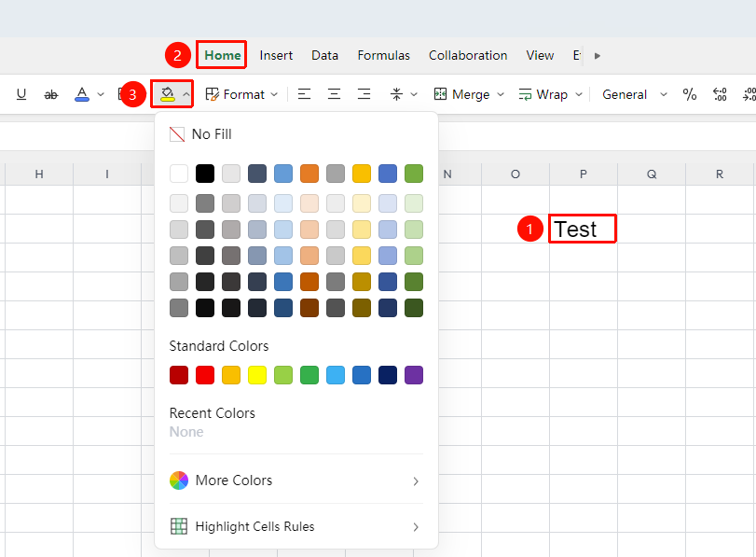Pick dark red in Standard Colors

(179, 375)
